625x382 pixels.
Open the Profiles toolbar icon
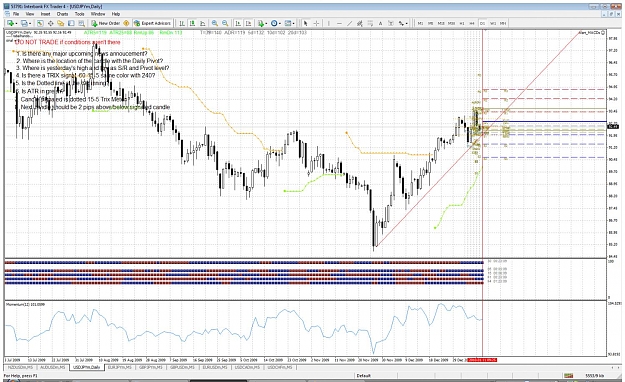24,23
